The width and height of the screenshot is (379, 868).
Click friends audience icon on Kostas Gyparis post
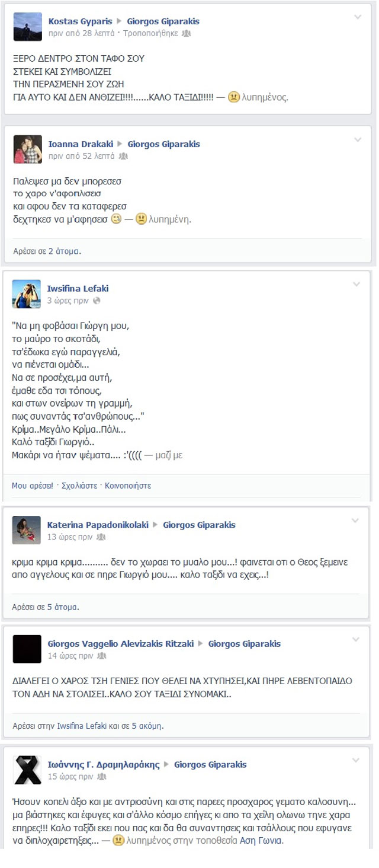click(186, 34)
